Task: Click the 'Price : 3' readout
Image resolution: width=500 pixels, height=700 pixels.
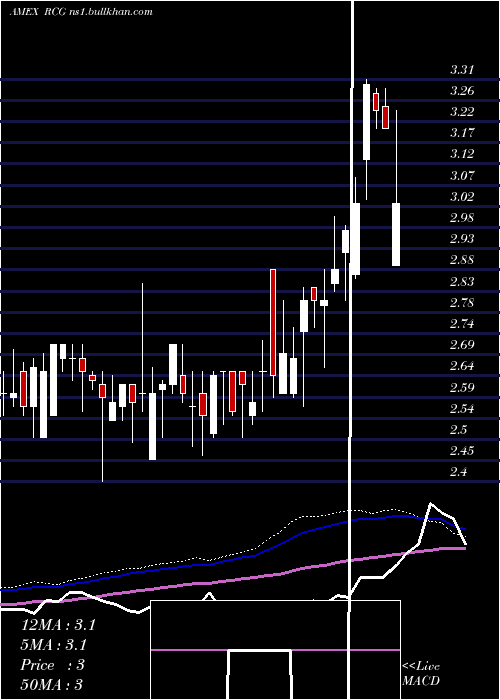Action: point(53,665)
